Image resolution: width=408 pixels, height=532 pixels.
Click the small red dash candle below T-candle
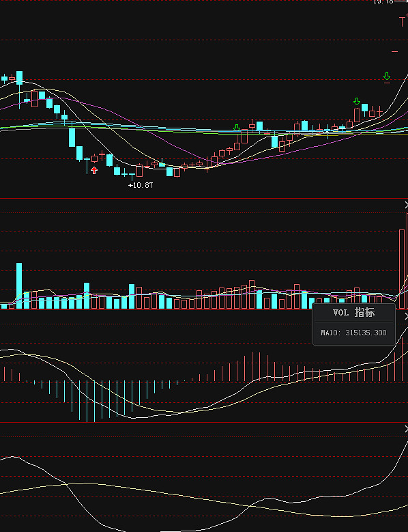click(395, 52)
